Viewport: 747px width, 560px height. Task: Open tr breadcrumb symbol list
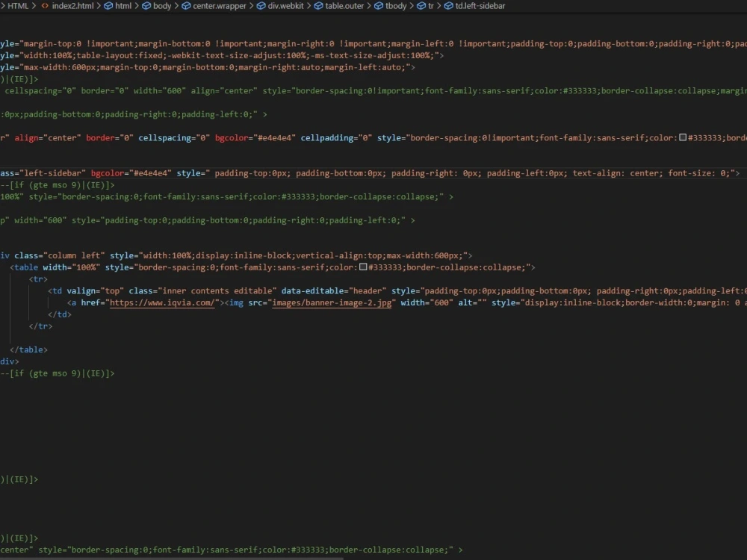[x=431, y=6]
